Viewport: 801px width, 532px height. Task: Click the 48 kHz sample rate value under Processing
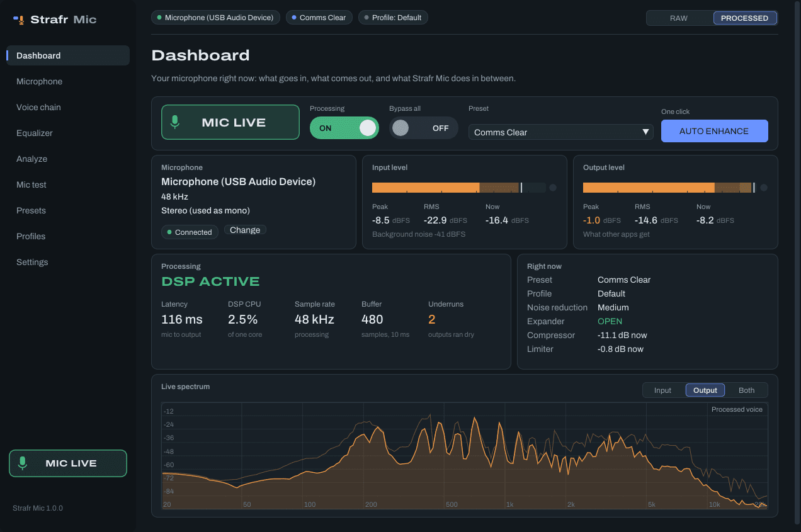[314, 319]
